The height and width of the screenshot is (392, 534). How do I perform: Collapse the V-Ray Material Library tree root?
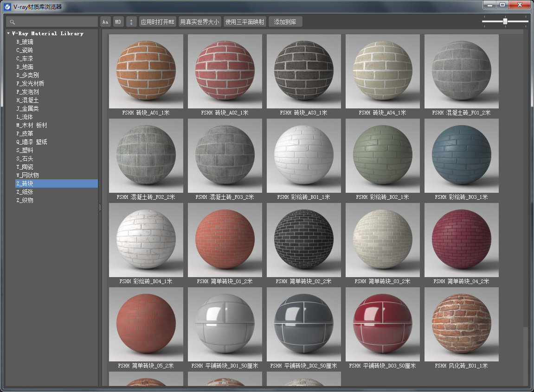[8, 33]
